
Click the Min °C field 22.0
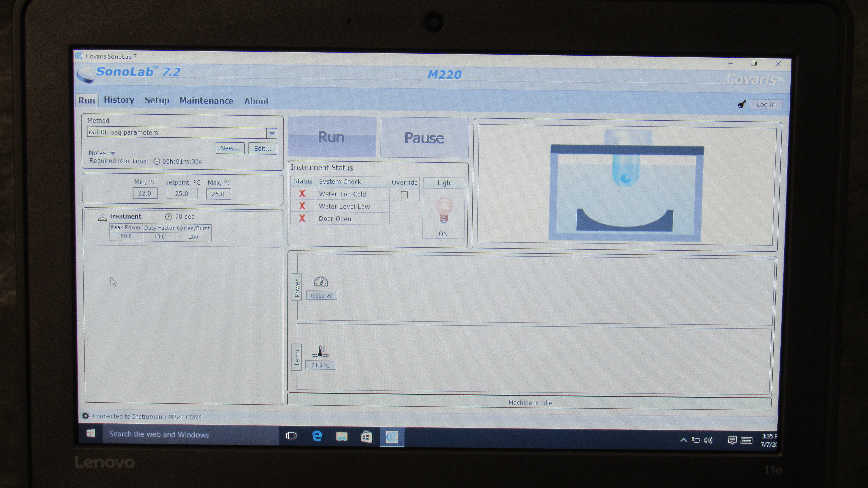tap(145, 193)
